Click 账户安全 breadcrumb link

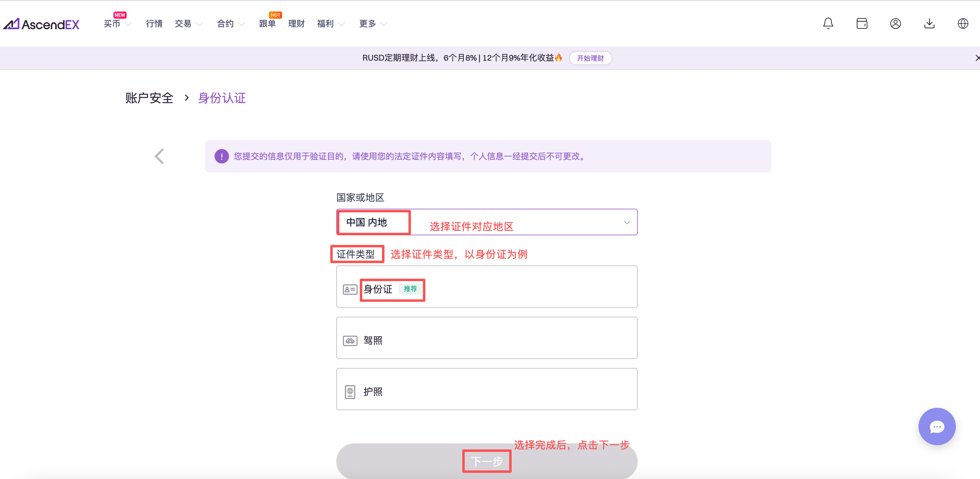coord(149,98)
